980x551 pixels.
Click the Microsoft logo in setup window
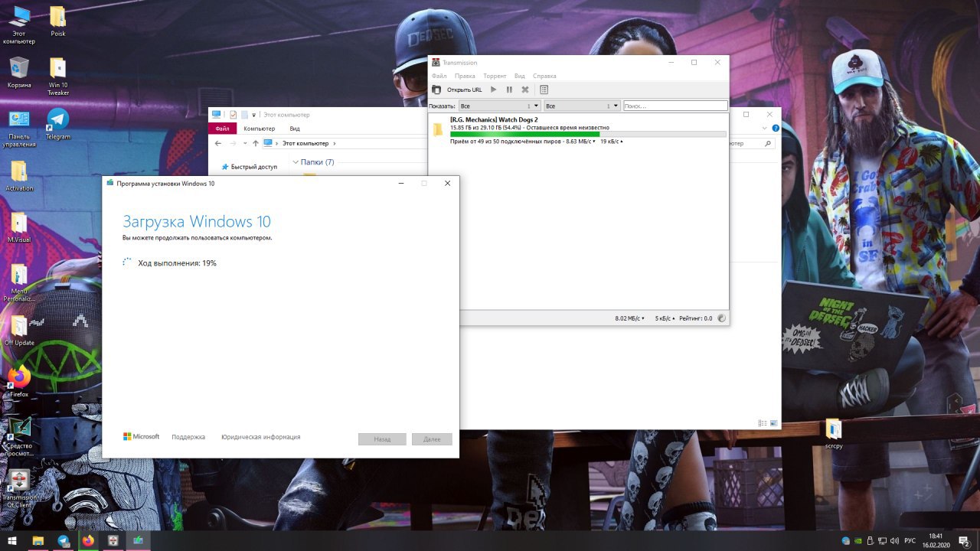[142, 437]
